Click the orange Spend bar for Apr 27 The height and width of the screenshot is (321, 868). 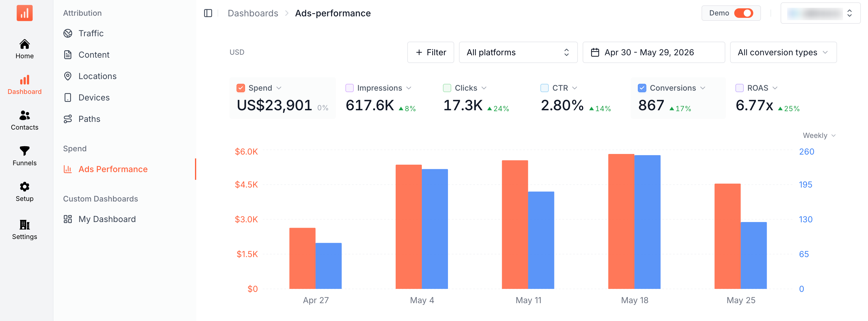click(x=302, y=258)
